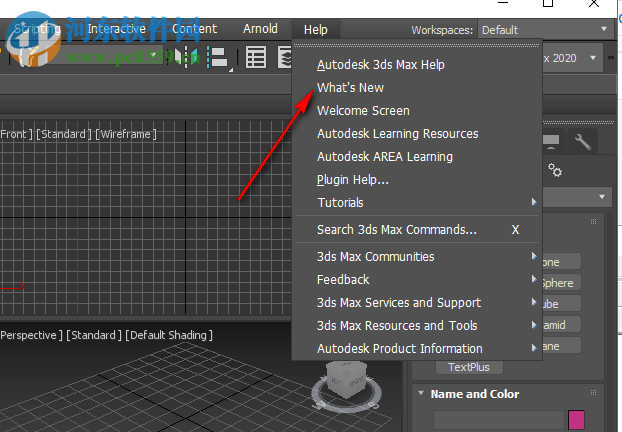The height and width of the screenshot is (432, 622).
Task: Switch to the Display panel tab
Action: (x=551, y=141)
